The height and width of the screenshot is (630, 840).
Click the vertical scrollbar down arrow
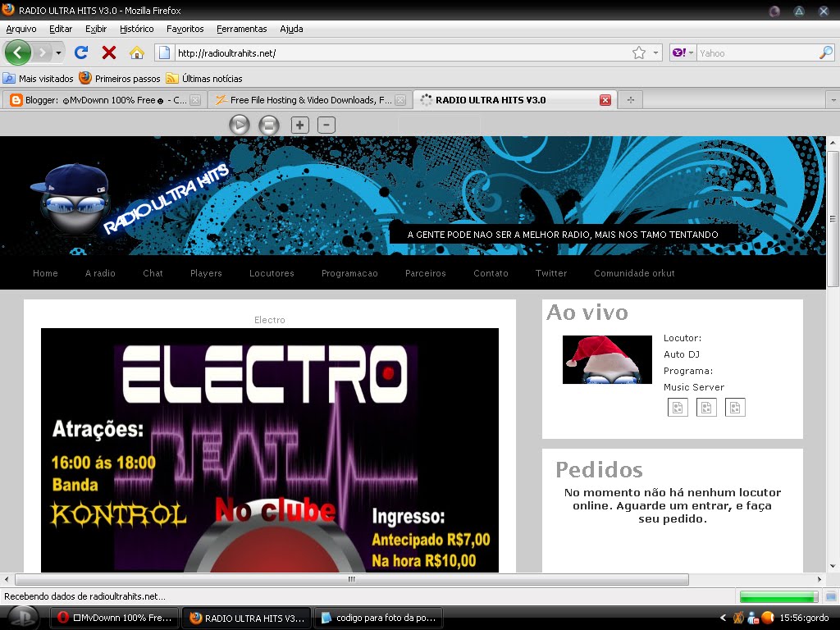tap(833, 566)
